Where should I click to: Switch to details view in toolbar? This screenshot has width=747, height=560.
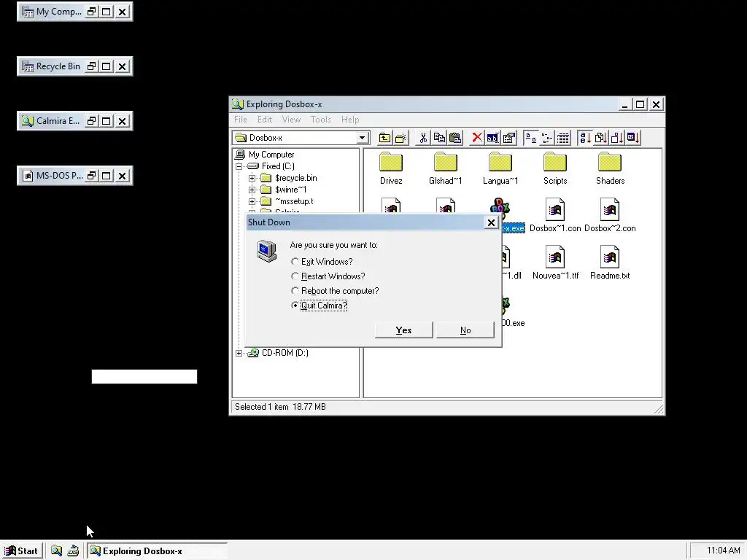(562, 138)
